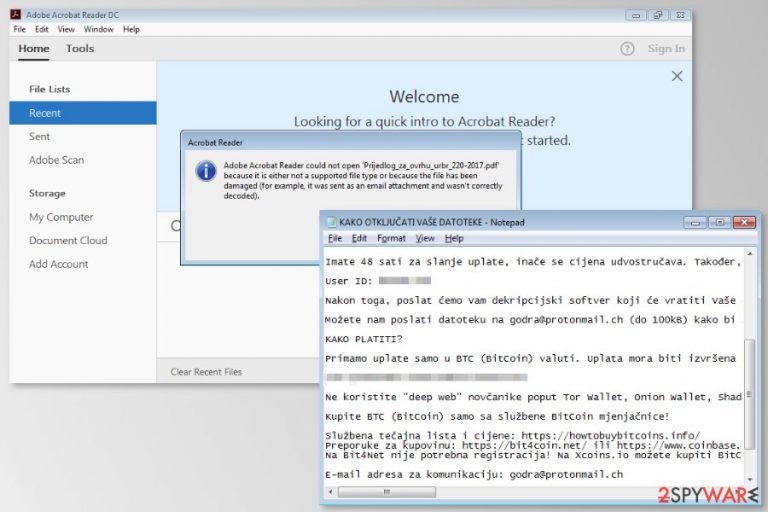This screenshot has width=768, height=512.
Task: Click the Adobe Acrobat Reader app icon
Action: click(16, 14)
